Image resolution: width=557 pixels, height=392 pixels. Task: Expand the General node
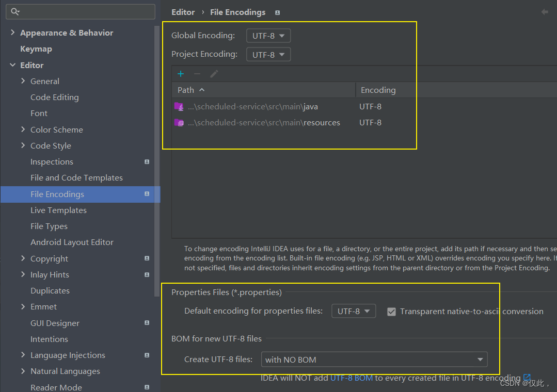coord(23,81)
